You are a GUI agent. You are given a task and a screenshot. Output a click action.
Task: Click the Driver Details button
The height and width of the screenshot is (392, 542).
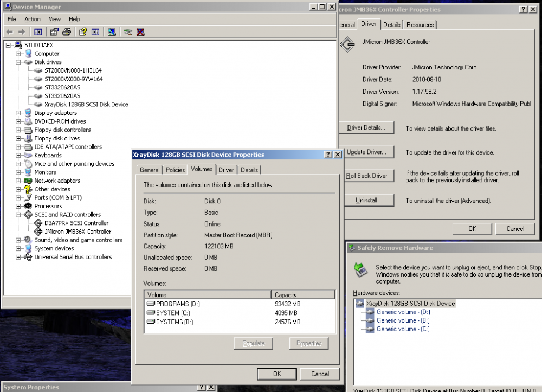coord(366,128)
